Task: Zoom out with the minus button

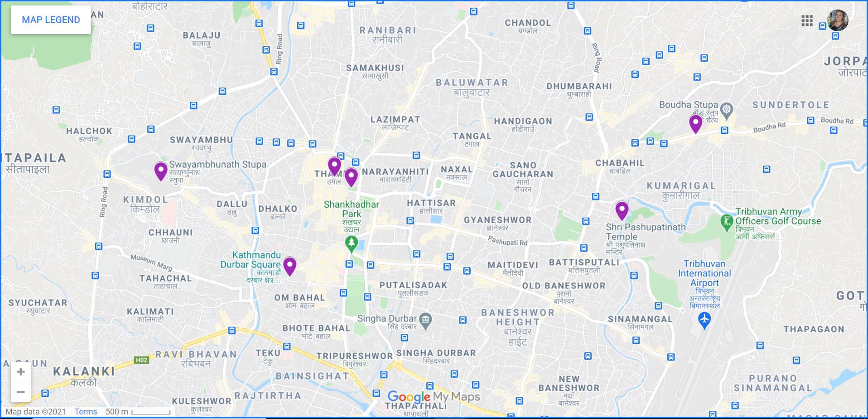Action: tap(21, 392)
